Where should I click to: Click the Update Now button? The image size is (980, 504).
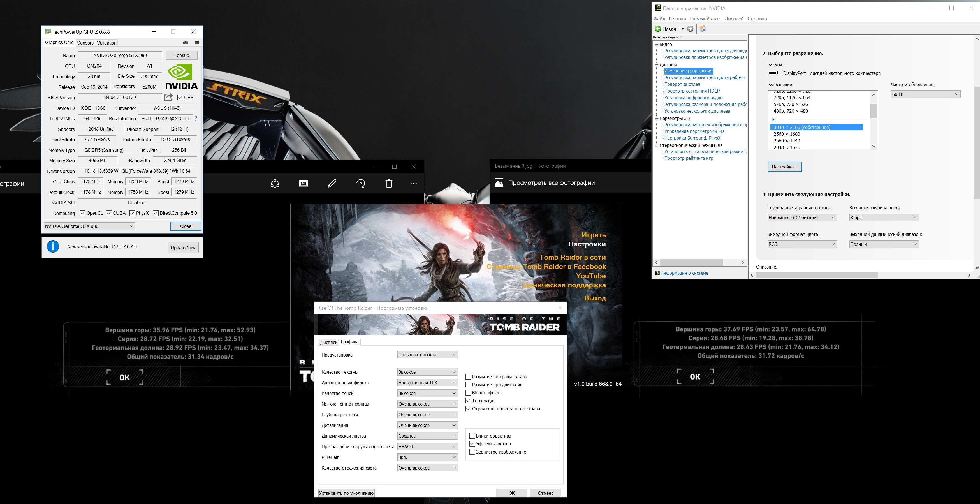coord(183,248)
